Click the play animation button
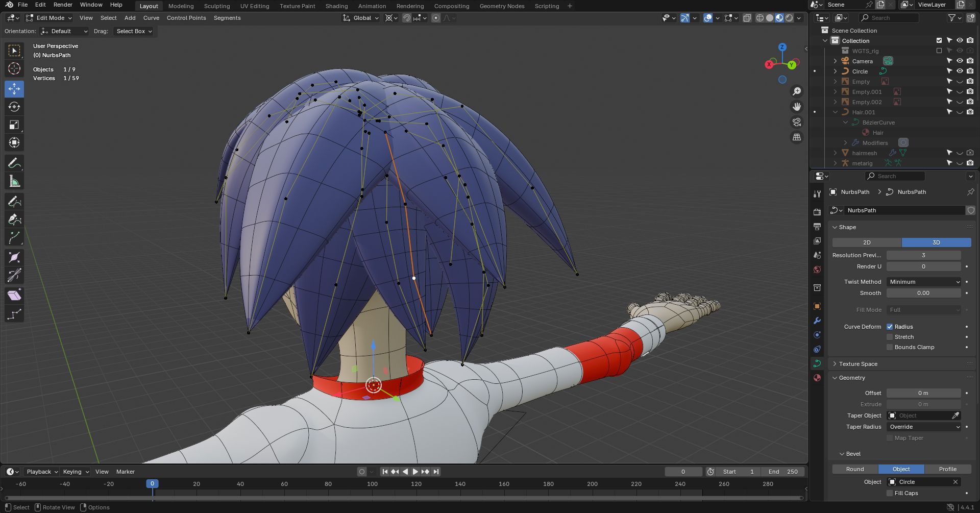Image resolution: width=980 pixels, height=513 pixels. click(415, 472)
